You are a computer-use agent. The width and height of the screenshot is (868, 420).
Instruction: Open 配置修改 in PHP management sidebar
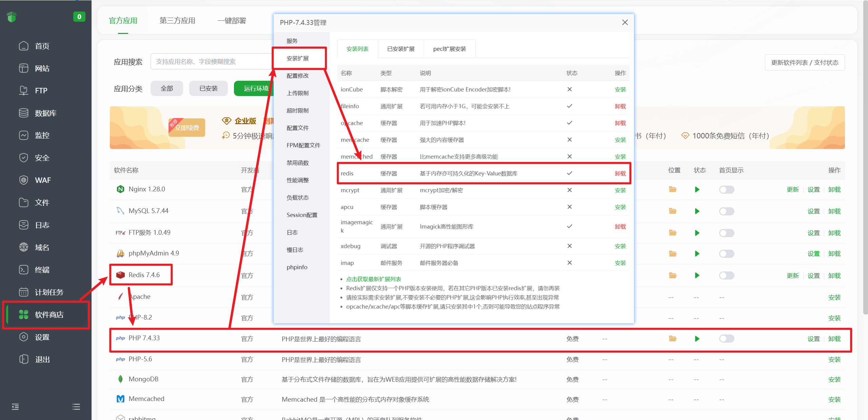(297, 76)
